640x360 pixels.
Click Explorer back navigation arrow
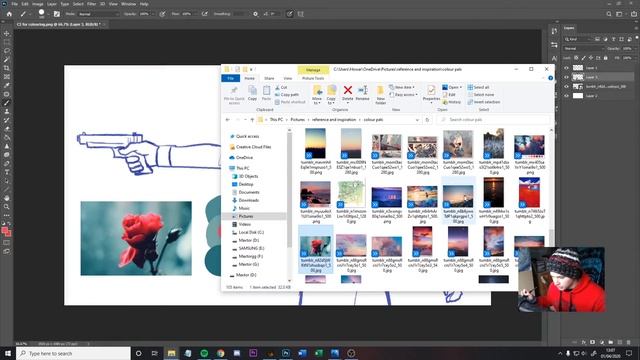pos(228,120)
